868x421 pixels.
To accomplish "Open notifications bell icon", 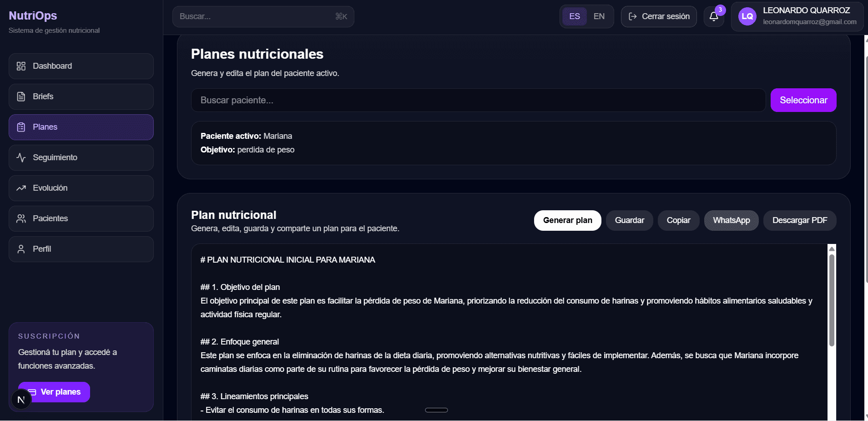I will tap(714, 17).
